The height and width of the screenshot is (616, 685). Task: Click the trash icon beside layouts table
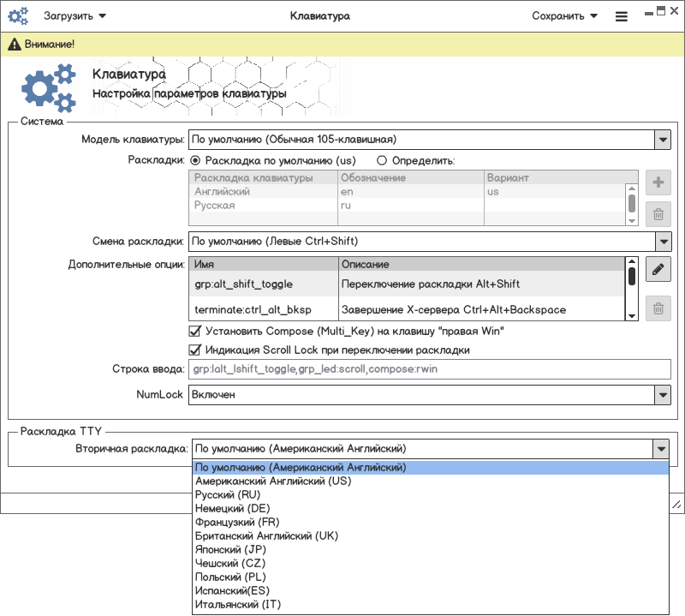[x=658, y=216]
